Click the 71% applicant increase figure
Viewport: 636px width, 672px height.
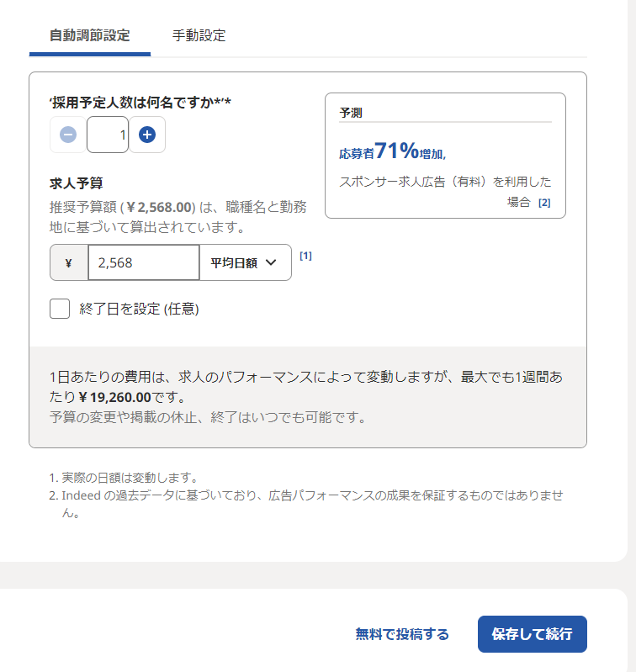click(x=396, y=151)
